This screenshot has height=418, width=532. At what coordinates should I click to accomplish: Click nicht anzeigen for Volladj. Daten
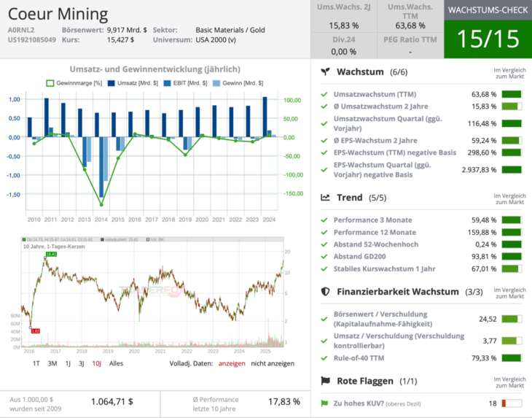(273, 363)
